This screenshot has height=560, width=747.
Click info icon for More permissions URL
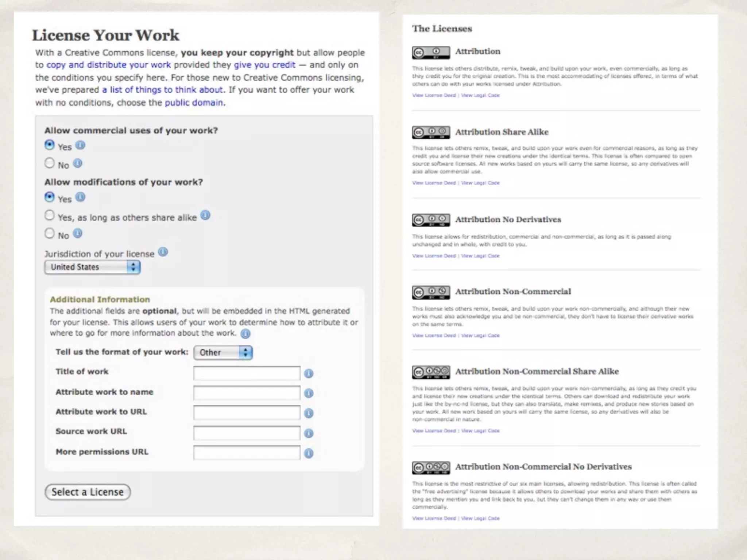point(309,453)
